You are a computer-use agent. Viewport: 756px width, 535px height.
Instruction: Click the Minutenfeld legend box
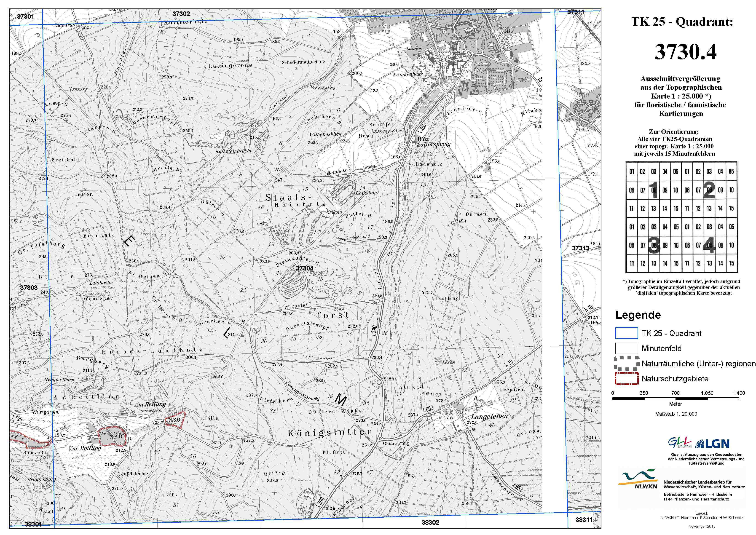point(626,348)
